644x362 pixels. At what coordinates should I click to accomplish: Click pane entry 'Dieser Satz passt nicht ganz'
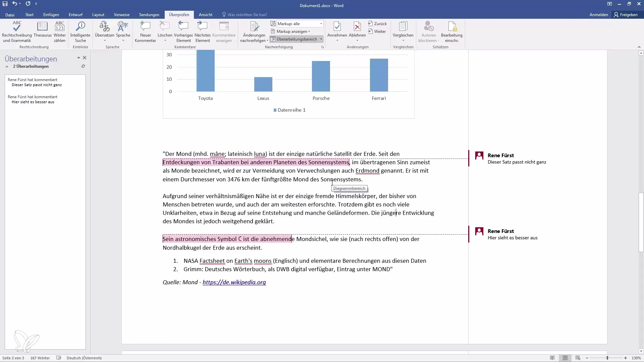[x=37, y=85]
